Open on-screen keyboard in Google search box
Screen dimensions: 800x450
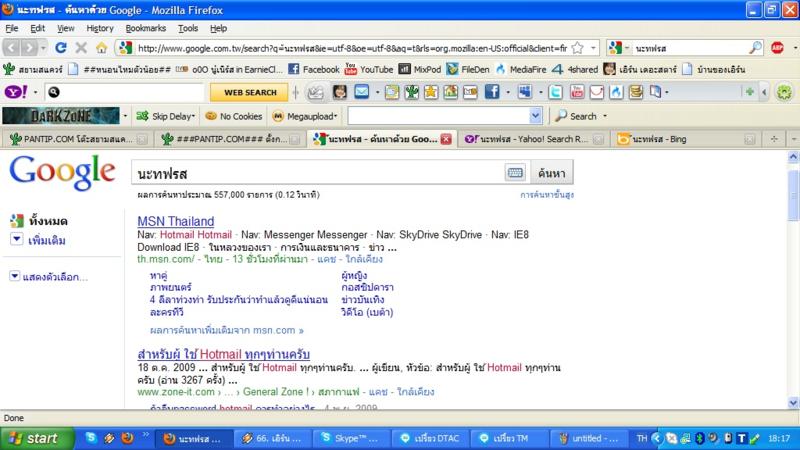[515, 172]
